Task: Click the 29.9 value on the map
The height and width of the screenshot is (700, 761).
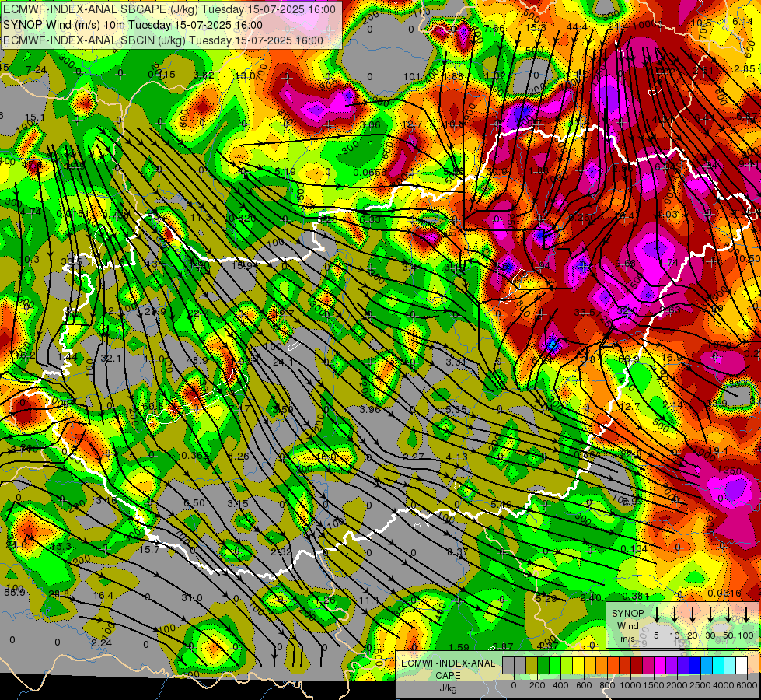Action: (x=155, y=312)
